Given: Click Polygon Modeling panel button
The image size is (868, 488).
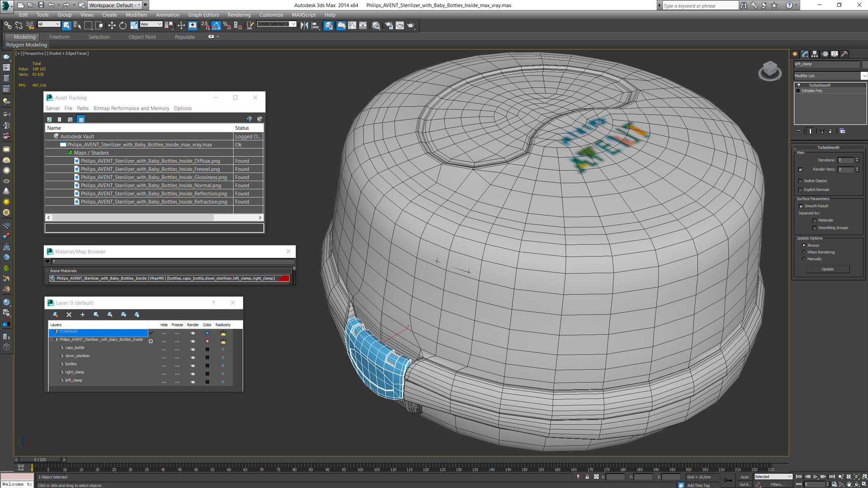Looking at the screenshot, I should [26, 45].
